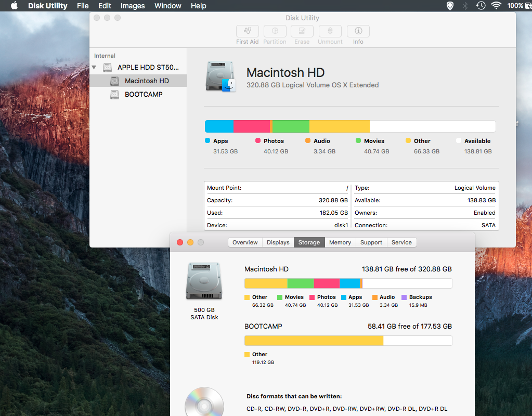
Task: Click the Connection value SATA
Action: 488,225
